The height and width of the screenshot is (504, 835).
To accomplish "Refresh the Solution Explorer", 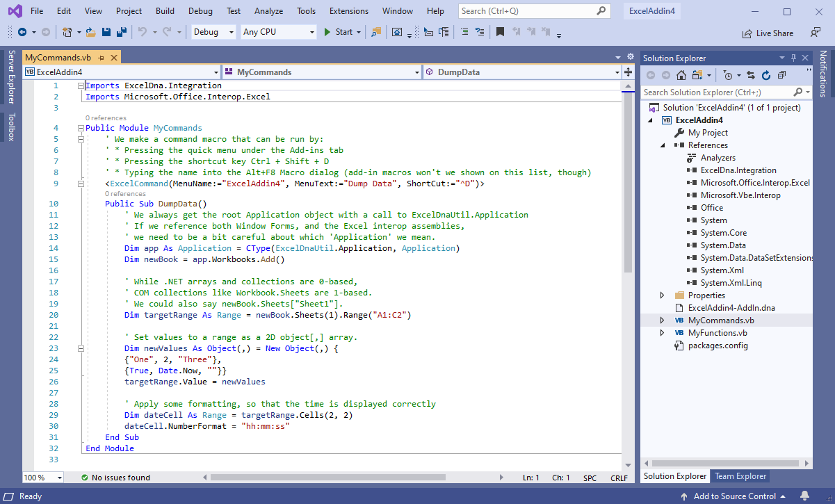I will tap(766, 75).
